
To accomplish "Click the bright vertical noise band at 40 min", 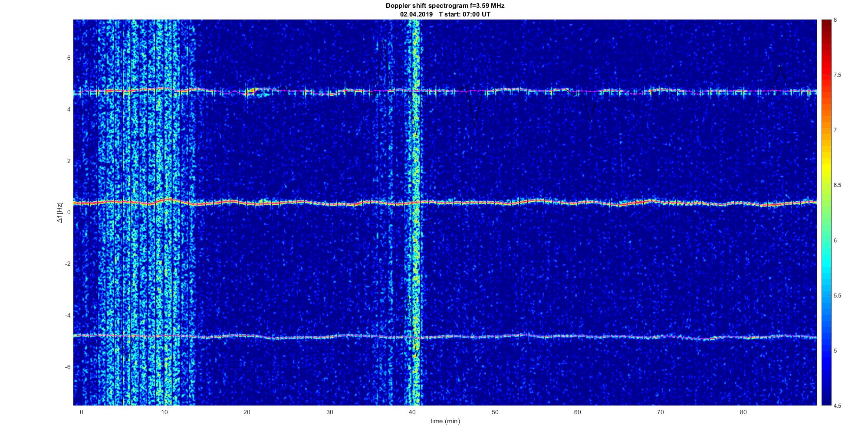I will coord(415,213).
